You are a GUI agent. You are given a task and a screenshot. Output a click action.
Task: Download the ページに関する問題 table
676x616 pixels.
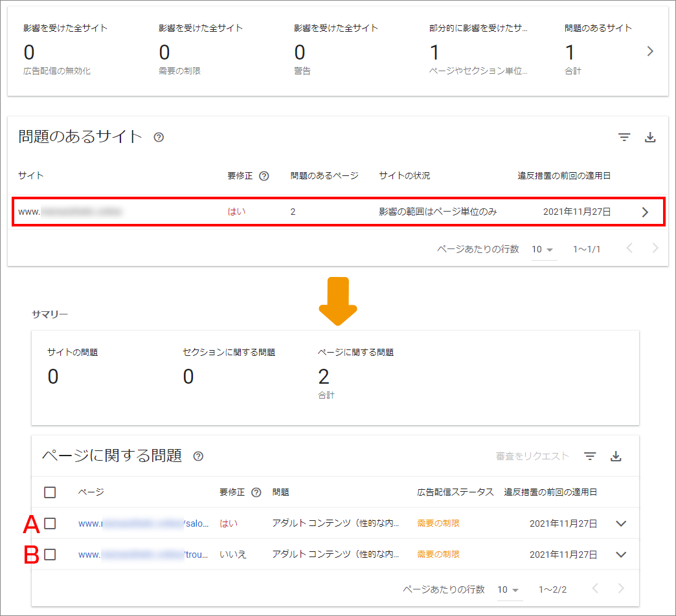[x=616, y=456]
